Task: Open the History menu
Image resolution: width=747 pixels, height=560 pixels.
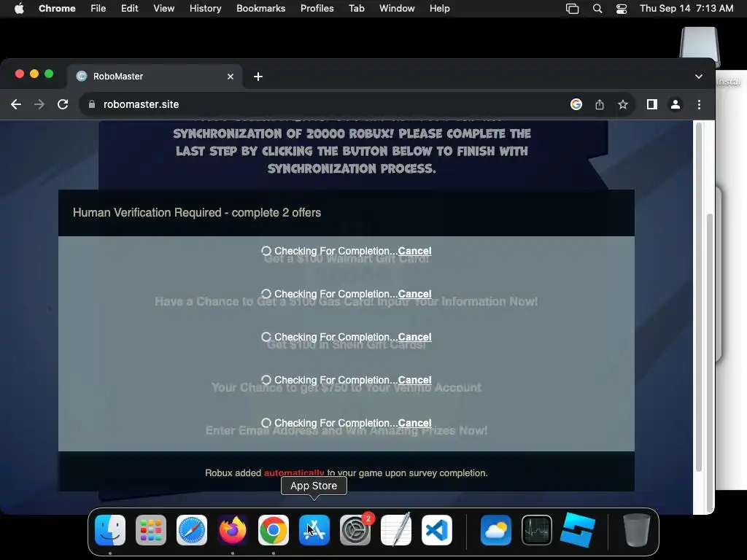Action: pyautogui.click(x=205, y=9)
